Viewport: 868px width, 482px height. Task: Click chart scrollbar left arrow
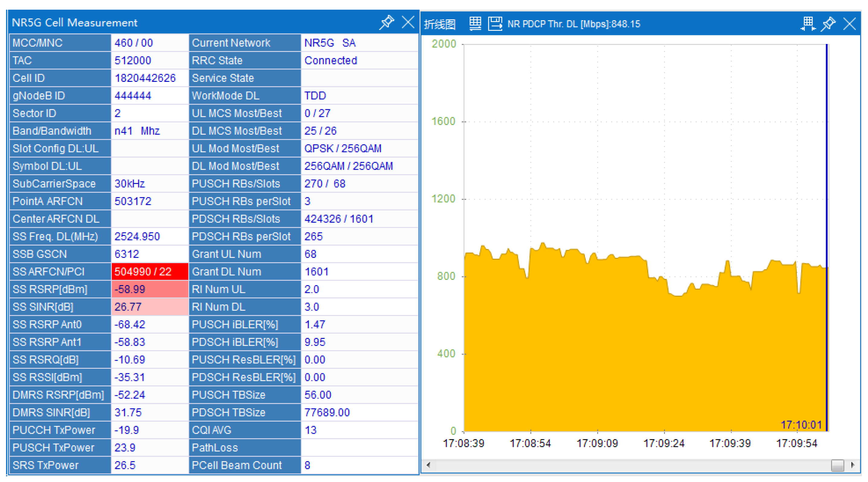428,465
